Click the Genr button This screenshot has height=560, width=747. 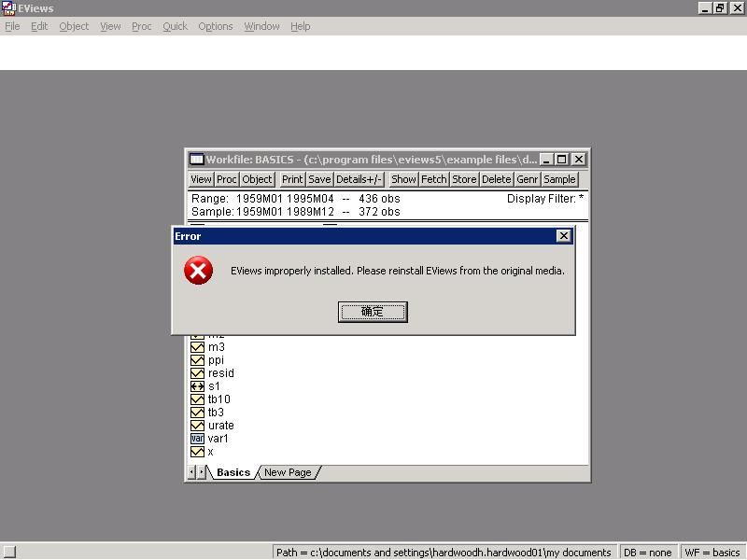528,179
